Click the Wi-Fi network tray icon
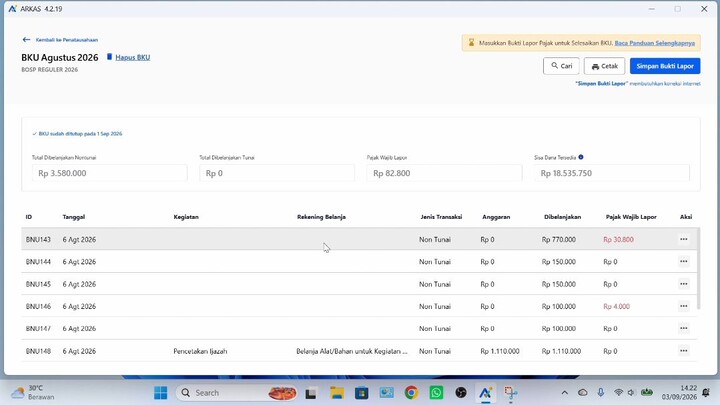 (x=619, y=393)
